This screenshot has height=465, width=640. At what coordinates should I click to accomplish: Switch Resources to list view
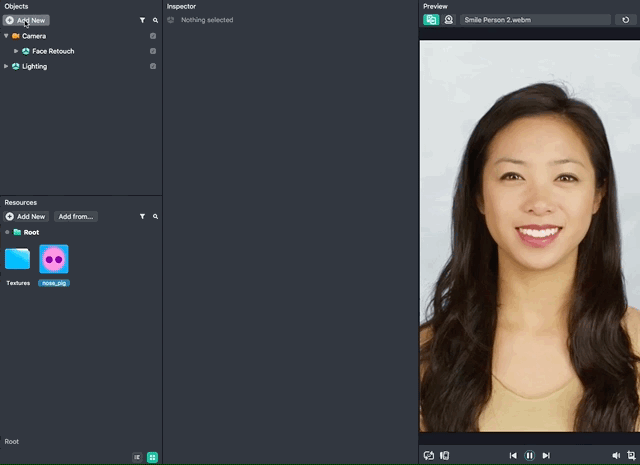tap(137, 457)
